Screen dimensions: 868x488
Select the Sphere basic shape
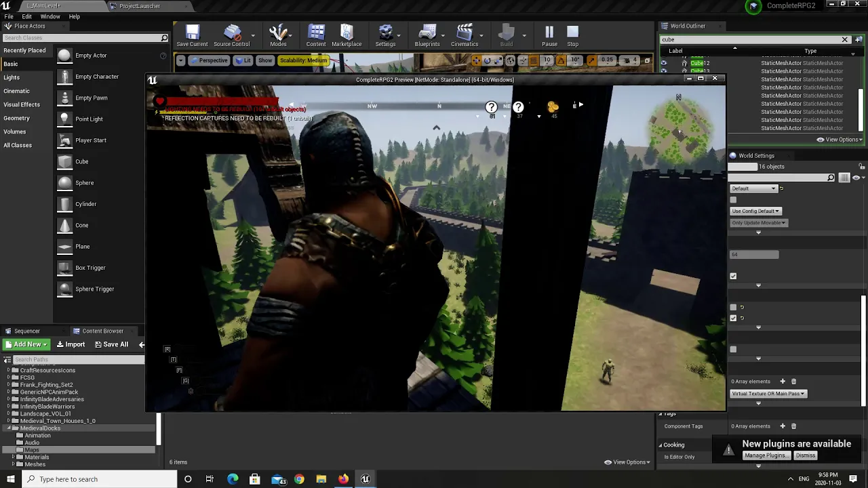84,183
